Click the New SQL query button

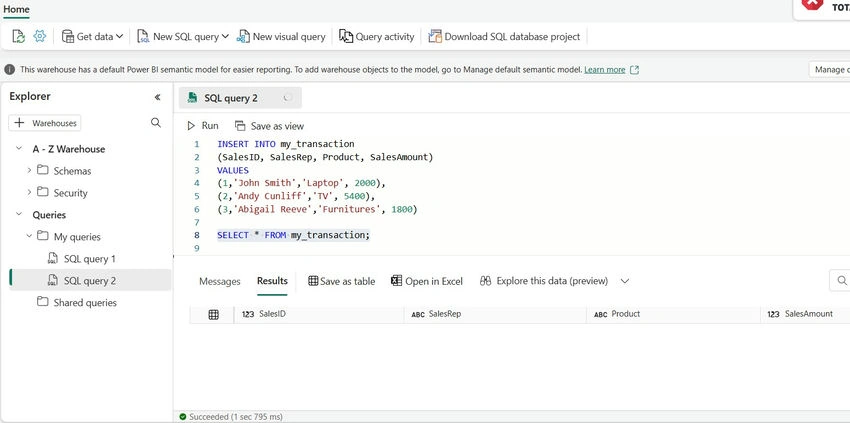(x=178, y=36)
